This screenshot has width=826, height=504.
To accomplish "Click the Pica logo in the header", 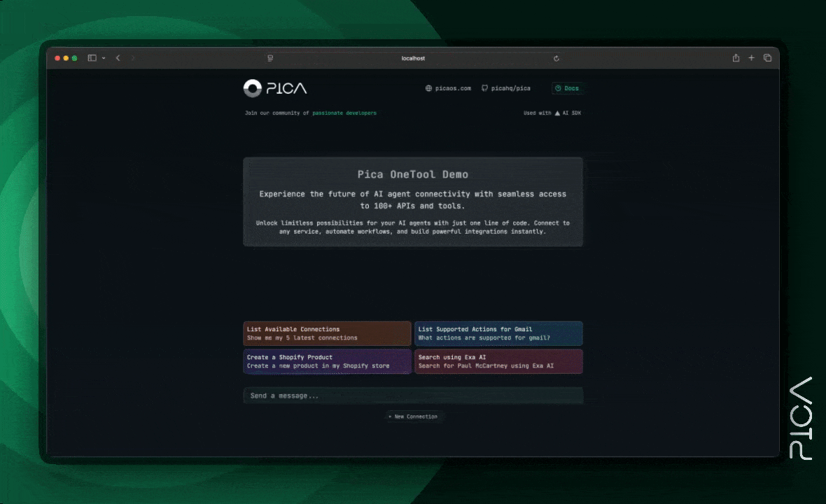I will [x=275, y=88].
